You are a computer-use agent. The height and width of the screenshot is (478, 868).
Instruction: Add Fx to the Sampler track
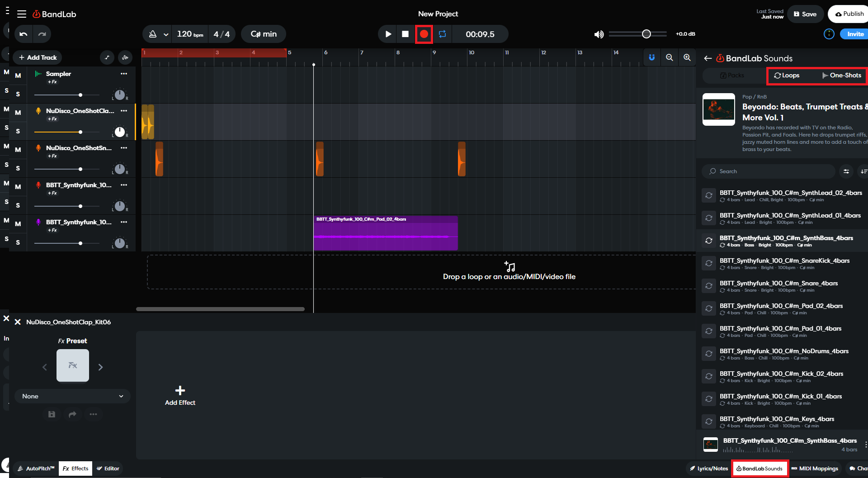(52, 82)
